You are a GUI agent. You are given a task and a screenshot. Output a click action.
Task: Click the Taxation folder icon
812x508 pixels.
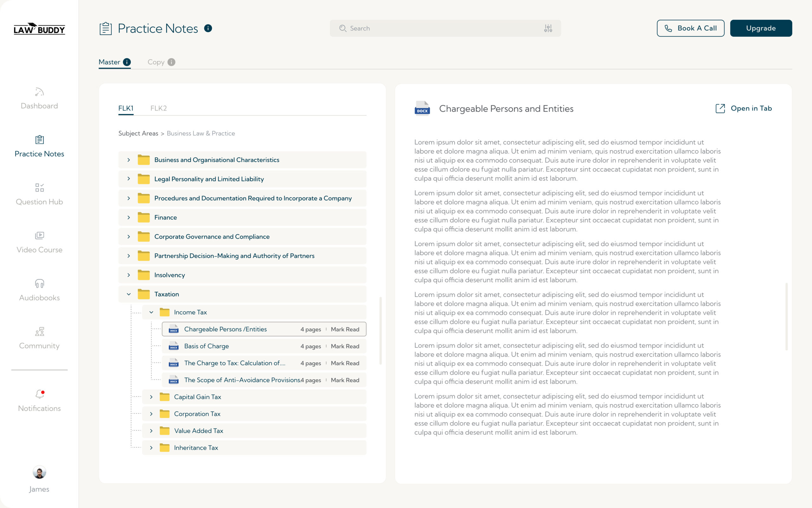pos(144,294)
